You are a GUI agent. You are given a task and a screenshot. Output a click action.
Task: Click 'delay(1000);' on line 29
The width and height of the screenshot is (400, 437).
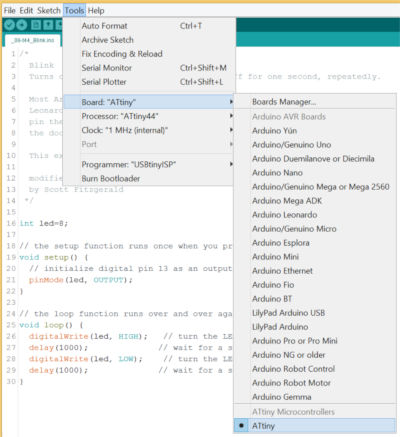pyautogui.click(x=58, y=370)
